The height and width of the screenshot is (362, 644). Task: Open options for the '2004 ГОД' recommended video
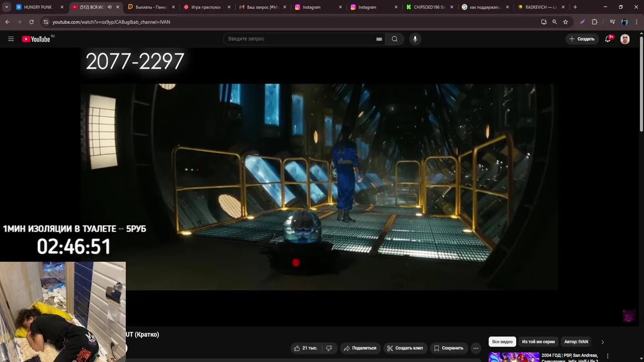[x=607, y=356]
